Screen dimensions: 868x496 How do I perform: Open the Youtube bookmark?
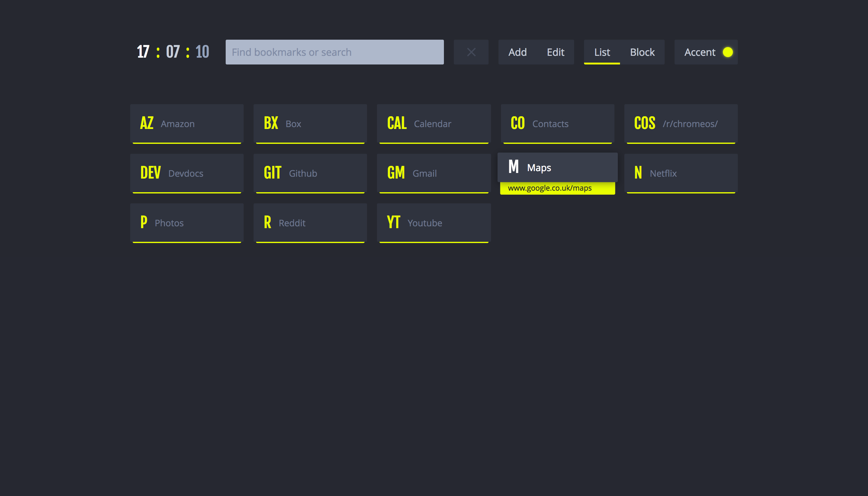click(434, 223)
